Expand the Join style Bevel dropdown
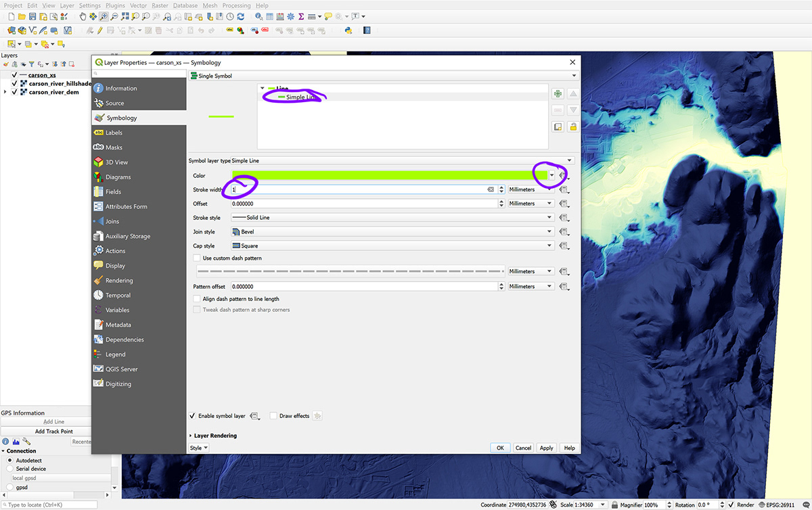Image resolution: width=812 pixels, height=510 pixels. 392,232
